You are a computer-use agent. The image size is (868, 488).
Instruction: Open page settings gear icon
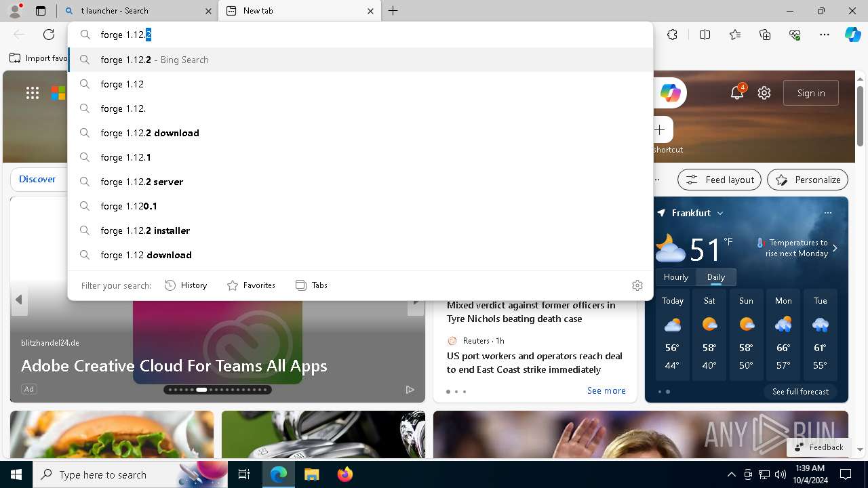[x=764, y=93]
